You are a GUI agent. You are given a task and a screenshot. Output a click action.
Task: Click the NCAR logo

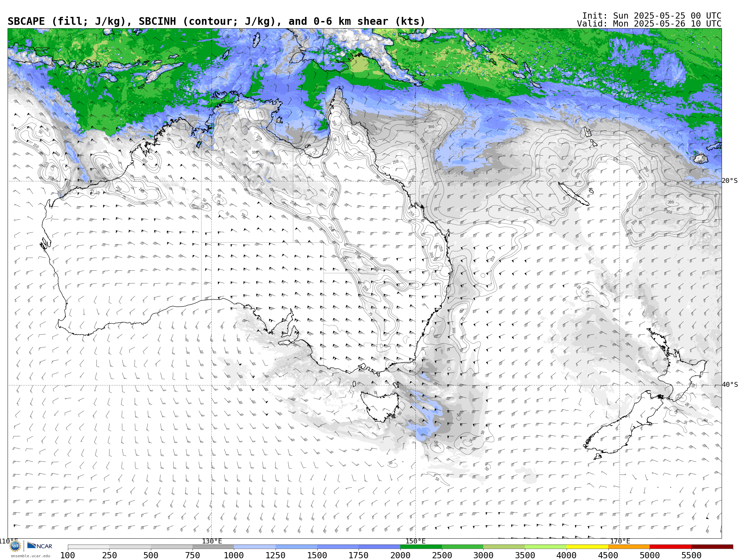[40, 546]
